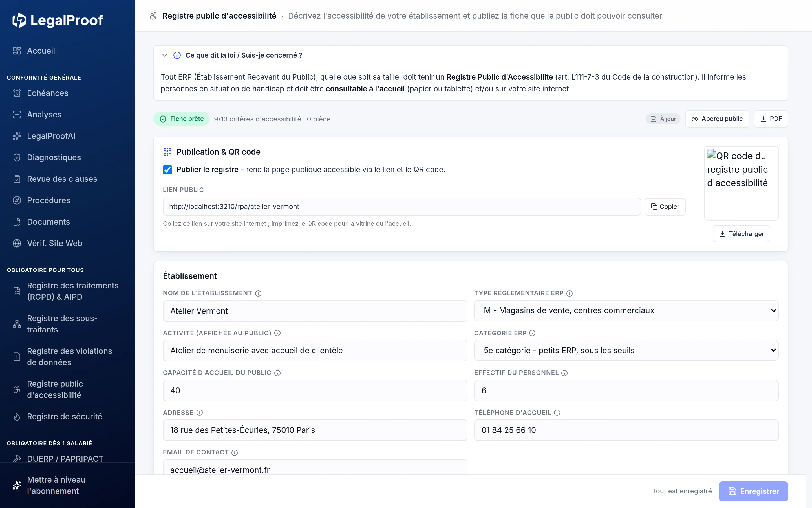Click the info icon beside Catégorie ERP

pos(532,333)
